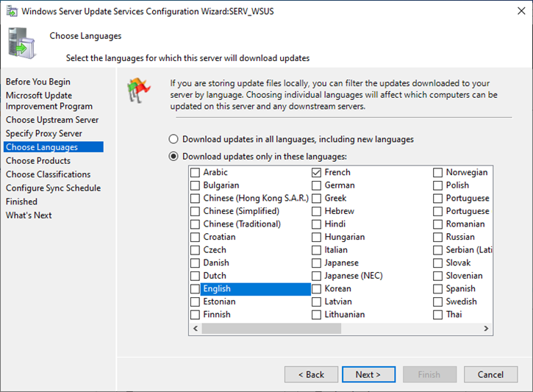This screenshot has width=533, height=392.
Task: Tick the Spanish language checkbox
Action: point(438,288)
